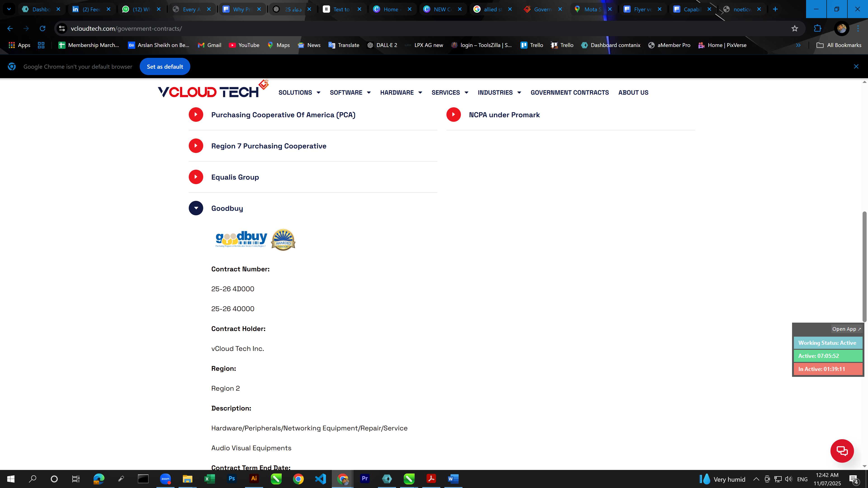
Task: Show hidden system tray icons
Action: (756, 479)
